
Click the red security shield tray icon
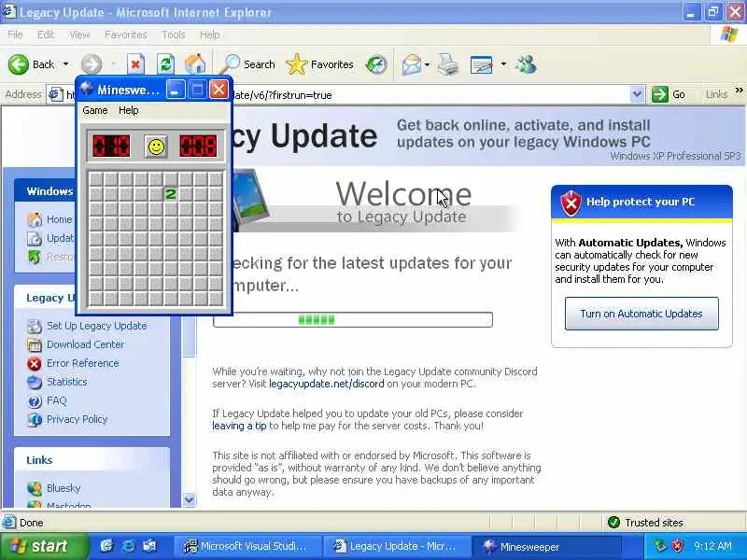676,546
